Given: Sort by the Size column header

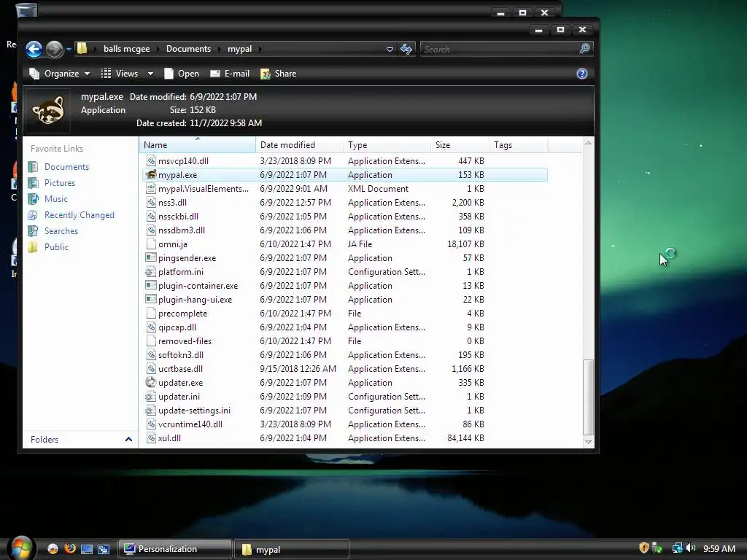Looking at the screenshot, I should coord(460,145).
